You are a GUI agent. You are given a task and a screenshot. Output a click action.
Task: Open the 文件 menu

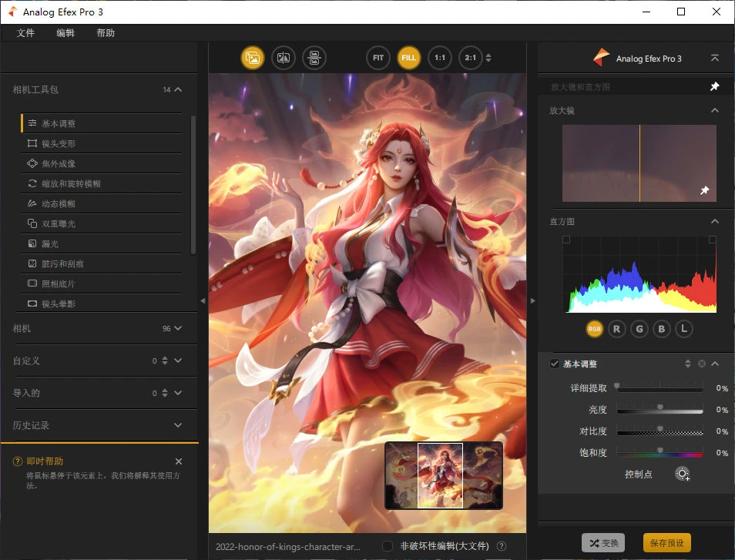point(26,33)
